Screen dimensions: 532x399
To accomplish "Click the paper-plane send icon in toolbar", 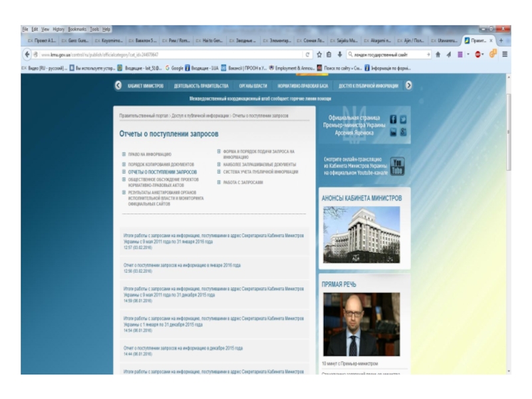I will (448, 55).
